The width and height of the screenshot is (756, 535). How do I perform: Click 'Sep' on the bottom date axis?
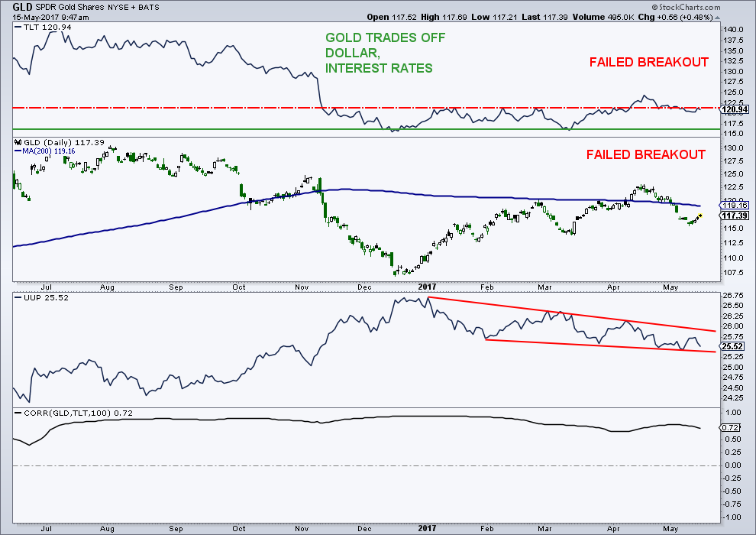(176, 529)
